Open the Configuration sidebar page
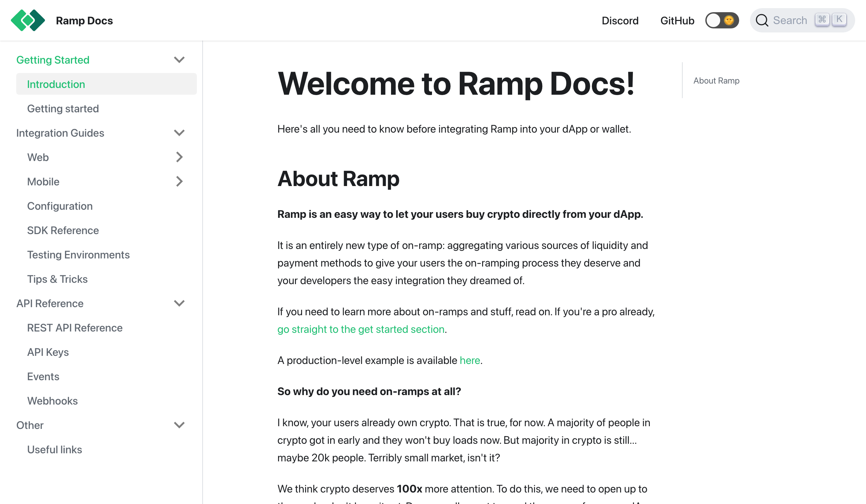 point(60,206)
